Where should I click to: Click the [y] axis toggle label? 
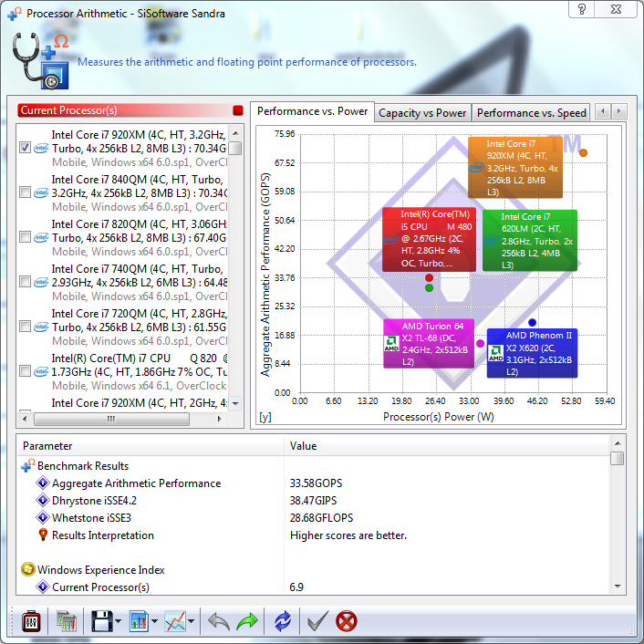[265, 417]
